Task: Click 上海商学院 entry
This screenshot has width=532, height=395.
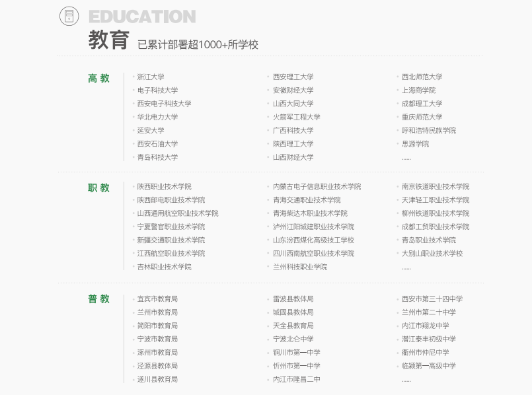Action: pos(419,90)
